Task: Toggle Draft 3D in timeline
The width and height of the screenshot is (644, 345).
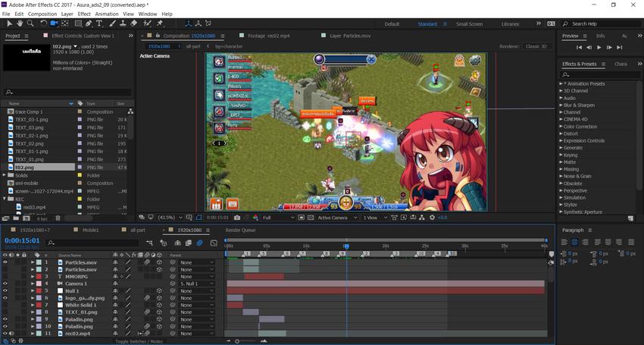Action: 164,243
